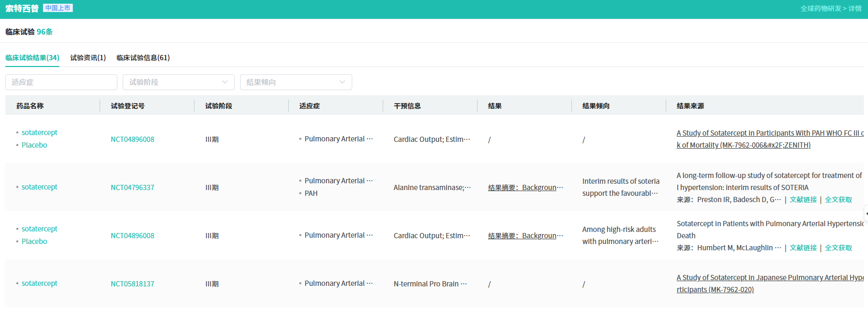Open the 试验阶段 dropdown

178,82
